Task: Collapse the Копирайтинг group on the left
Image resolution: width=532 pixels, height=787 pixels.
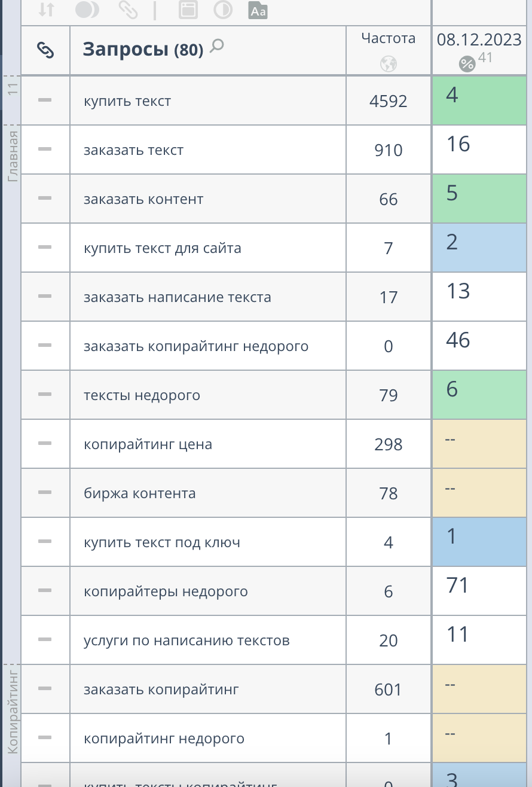Action: (x=13, y=712)
